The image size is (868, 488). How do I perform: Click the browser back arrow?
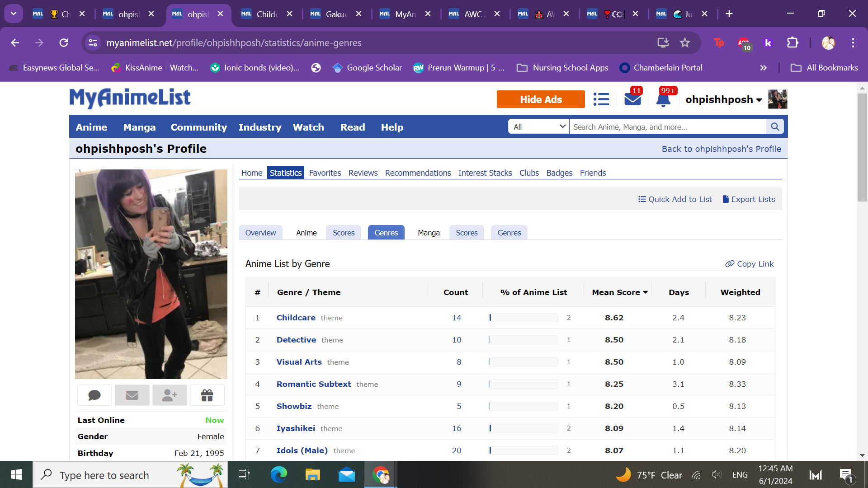pyautogui.click(x=15, y=42)
